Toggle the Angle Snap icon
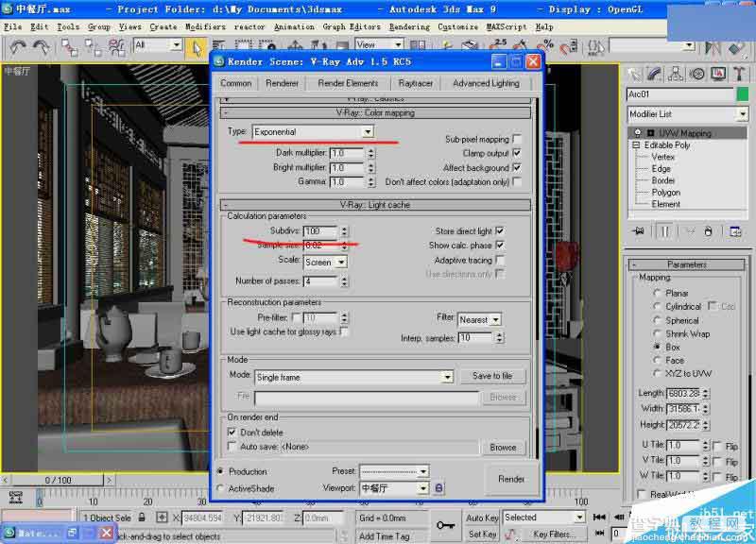Image resolution: width=756 pixels, height=544 pixels. [521, 46]
